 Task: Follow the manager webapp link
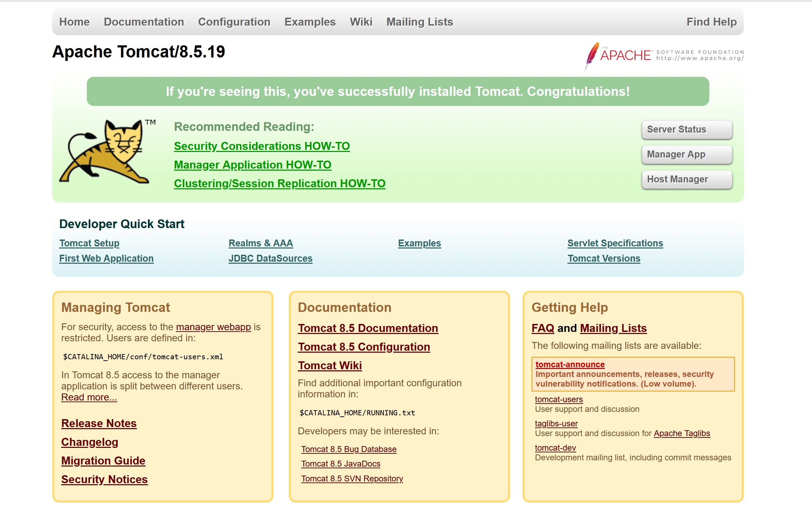[x=213, y=327]
